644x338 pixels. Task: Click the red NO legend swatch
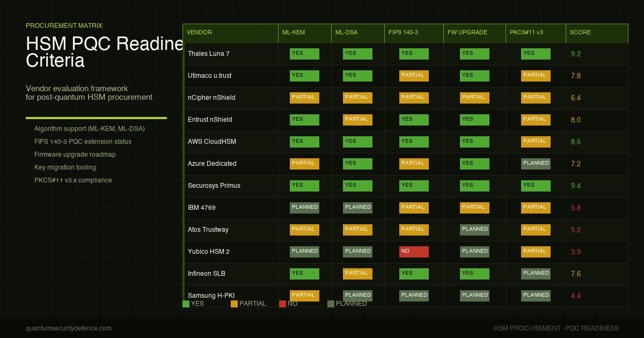point(282,304)
